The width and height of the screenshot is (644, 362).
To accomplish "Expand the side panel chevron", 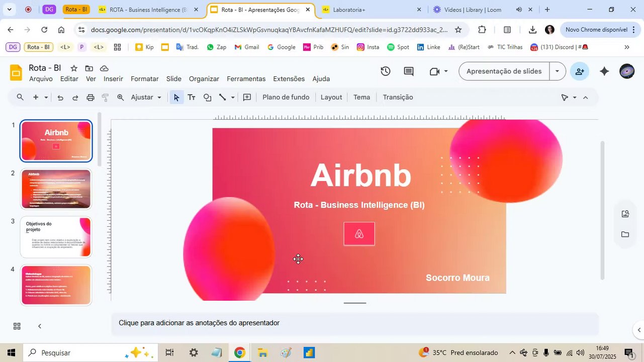I will pos(638,330).
